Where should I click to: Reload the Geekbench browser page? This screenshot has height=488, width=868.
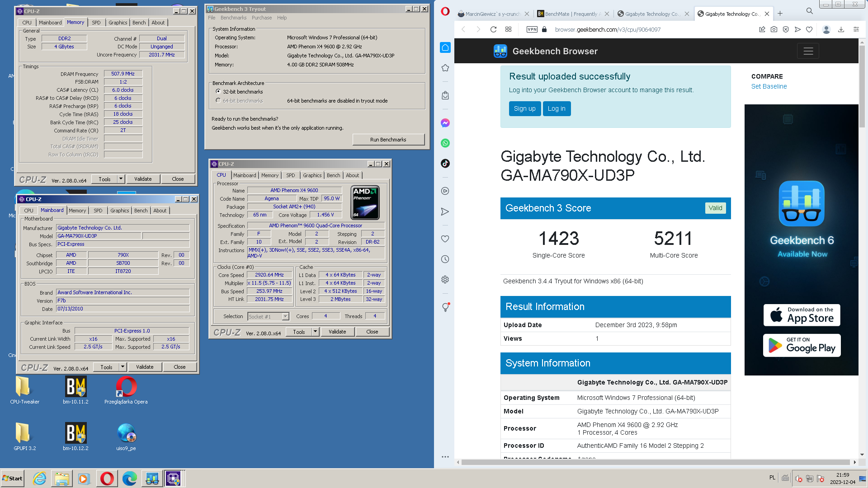coord(494,29)
